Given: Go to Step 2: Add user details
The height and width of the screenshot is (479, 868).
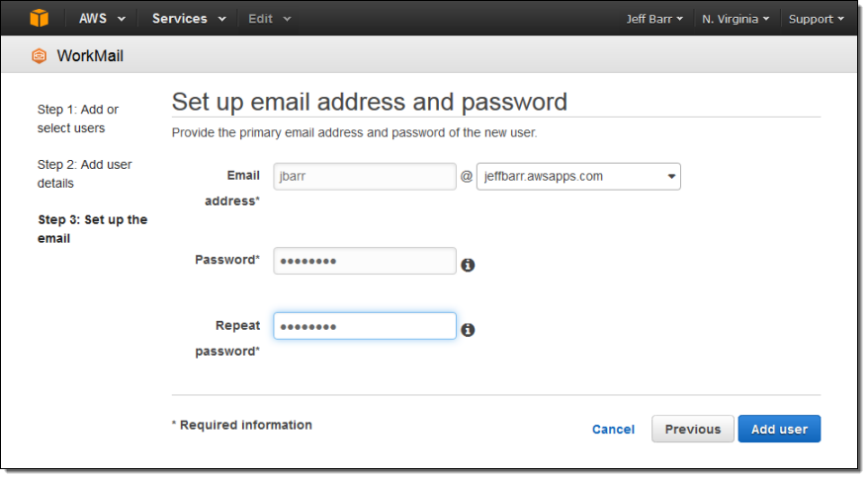Looking at the screenshot, I should 84,174.
